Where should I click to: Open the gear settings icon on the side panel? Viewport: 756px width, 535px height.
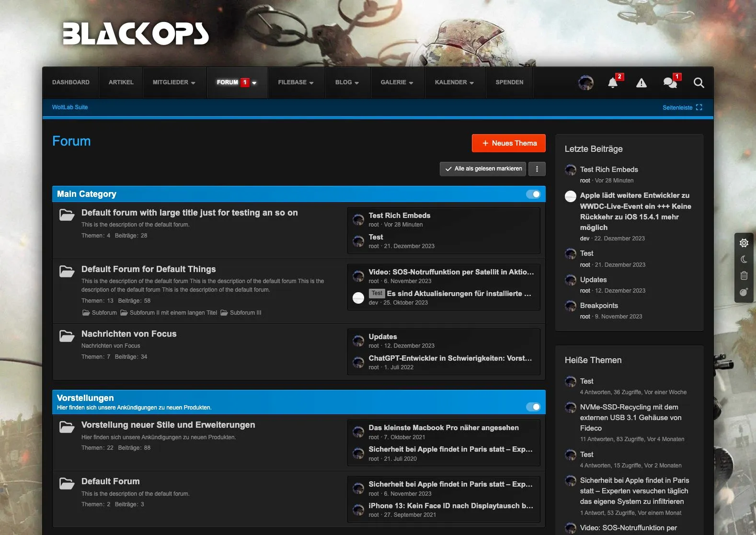(744, 243)
